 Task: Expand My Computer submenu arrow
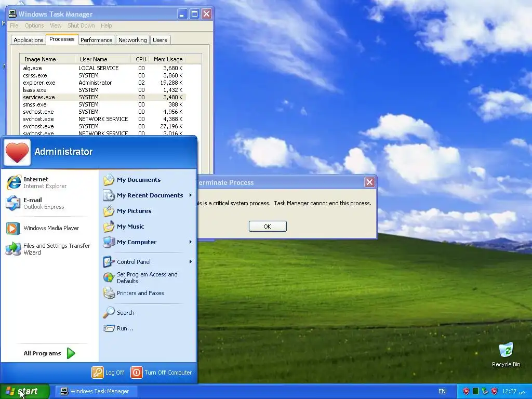(x=191, y=242)
